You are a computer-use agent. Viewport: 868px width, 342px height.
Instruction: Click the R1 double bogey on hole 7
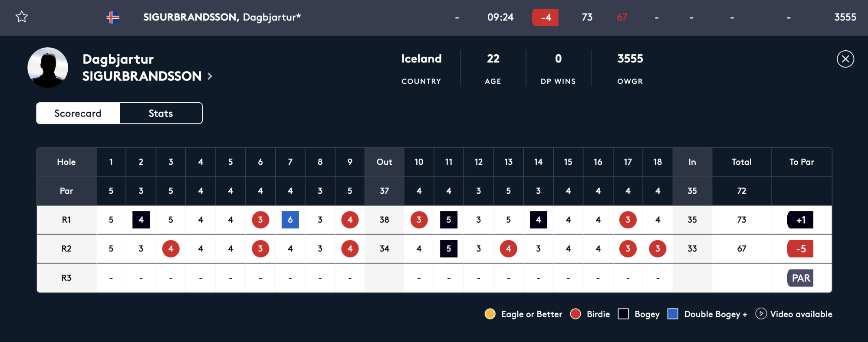[x=290, y=220]
